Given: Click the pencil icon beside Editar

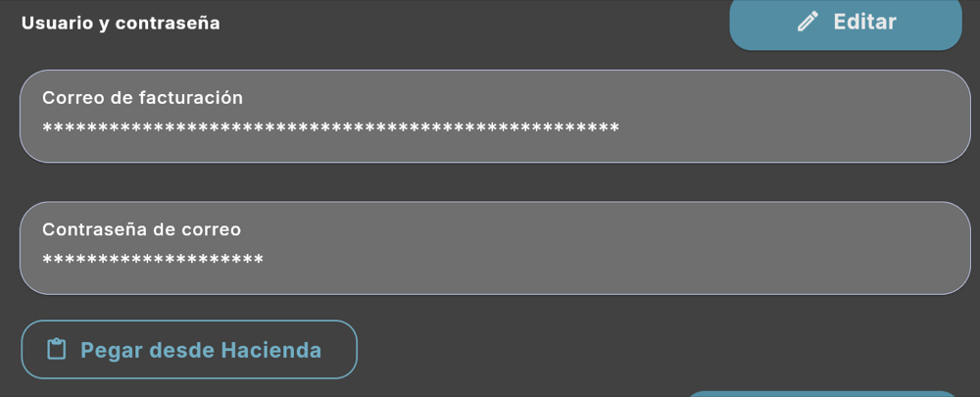Looking at the screenshot, I should 808,22.
